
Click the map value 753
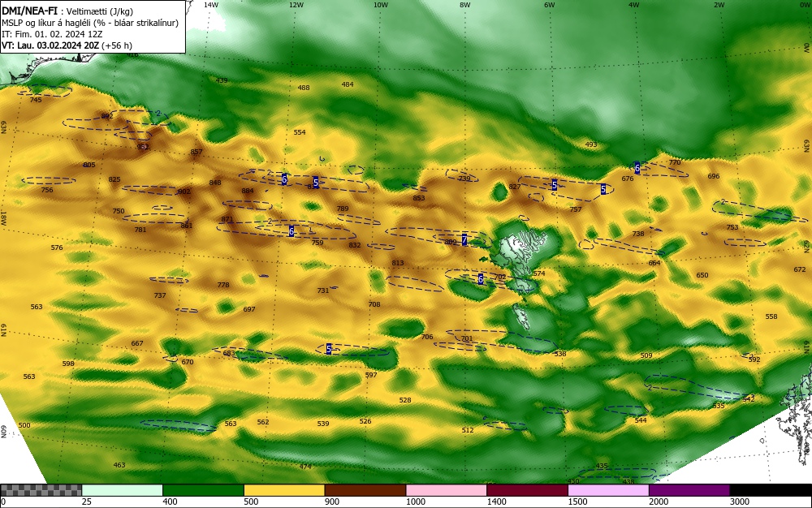click(732, 227)
